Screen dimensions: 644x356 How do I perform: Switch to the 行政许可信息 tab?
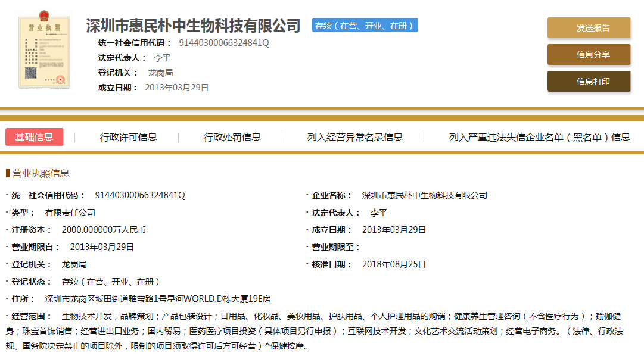coord(128,137)
